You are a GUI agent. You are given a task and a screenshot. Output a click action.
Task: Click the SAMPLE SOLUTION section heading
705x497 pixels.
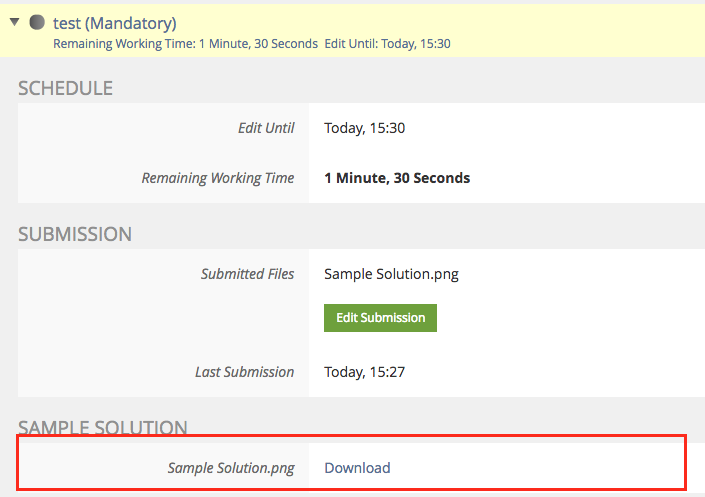pos(103,428)
